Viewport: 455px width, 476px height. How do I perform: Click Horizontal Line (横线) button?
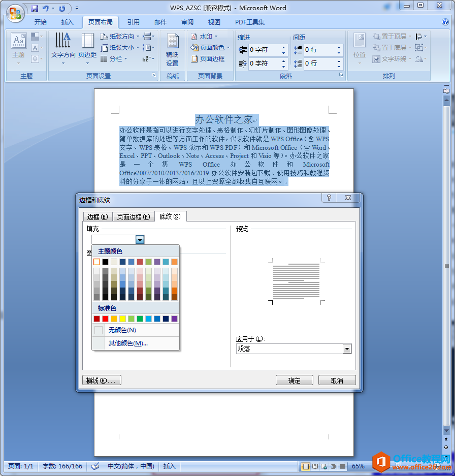(x=102, y=380)
